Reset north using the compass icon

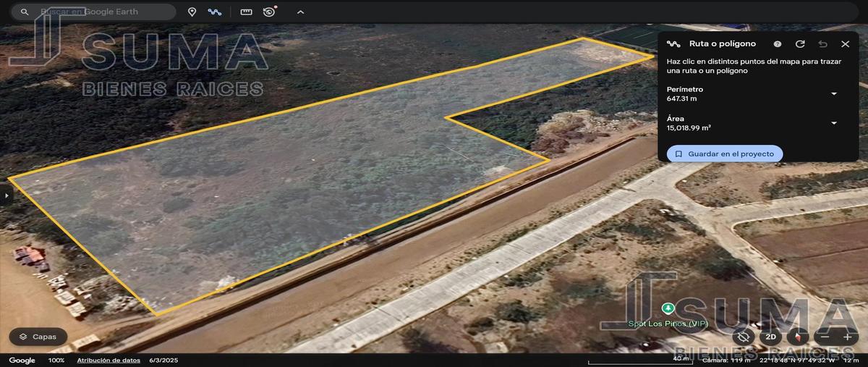799,337
